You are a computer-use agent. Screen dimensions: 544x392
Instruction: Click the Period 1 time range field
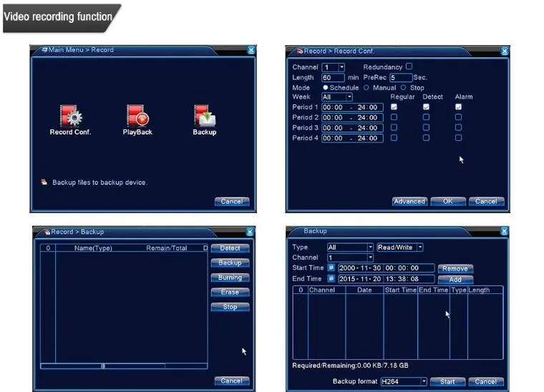click(352, 107)
